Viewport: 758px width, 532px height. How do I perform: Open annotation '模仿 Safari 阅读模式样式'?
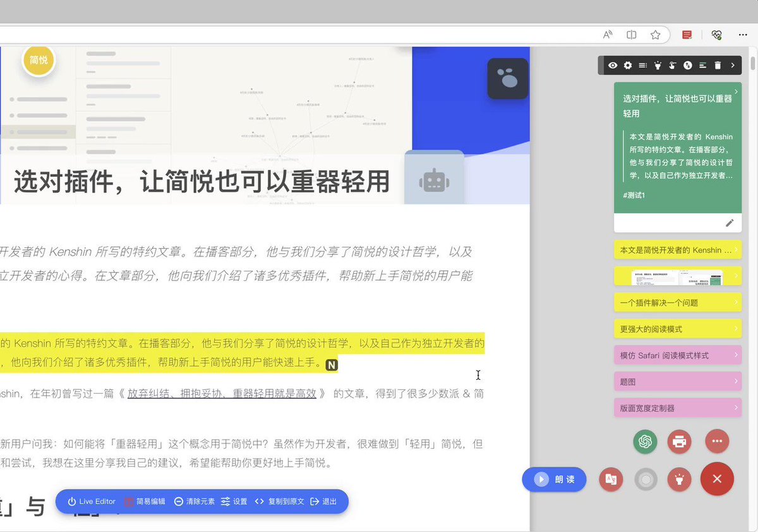click(x=678, y=355)
